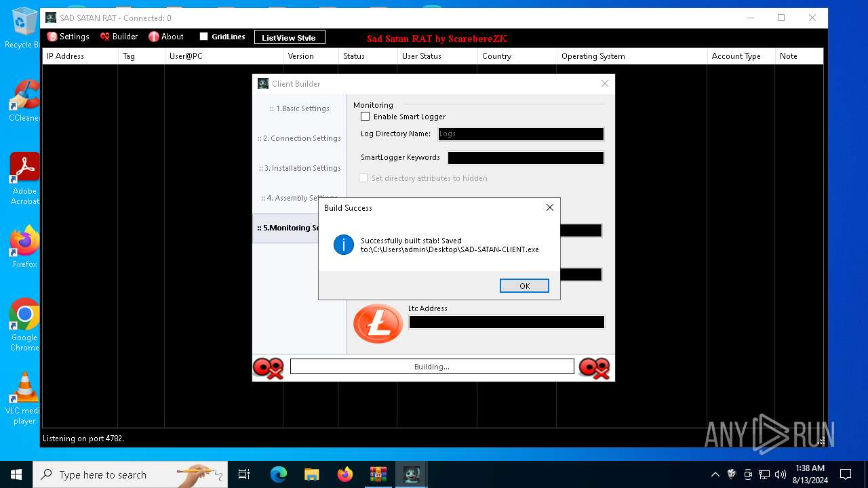Click 'Listening on port 4782.' status text
This screenshot has width=868, height=488.
[83, 439]
